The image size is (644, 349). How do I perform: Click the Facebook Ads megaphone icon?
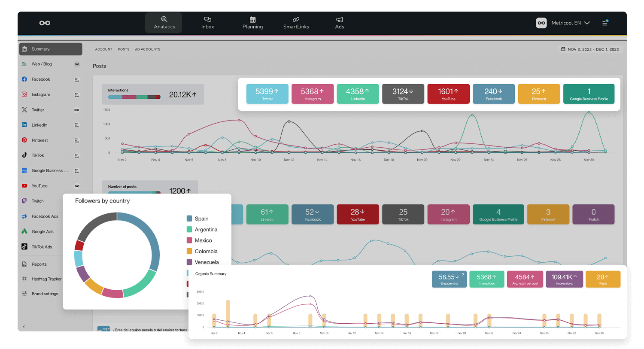coord(24,216)
